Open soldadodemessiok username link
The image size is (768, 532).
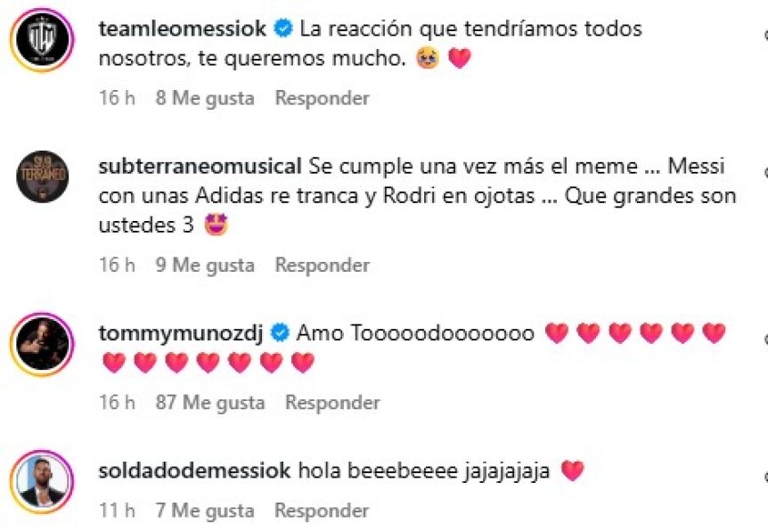point(194,471)
